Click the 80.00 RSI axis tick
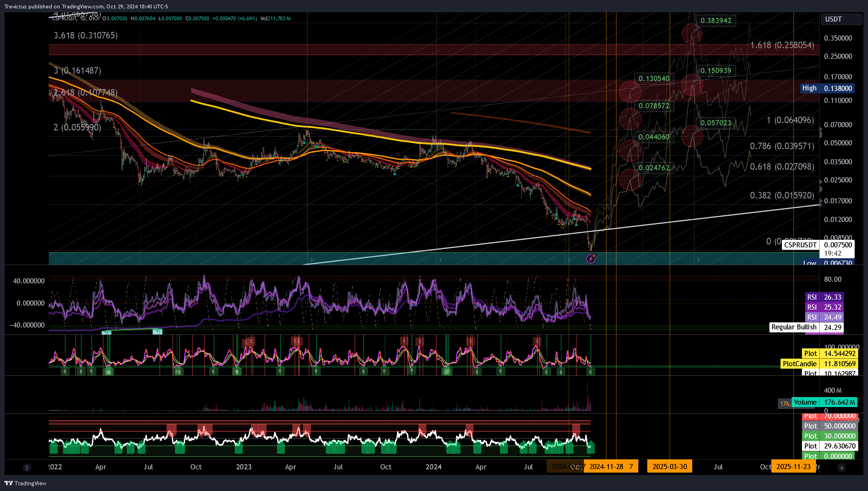 pos(833,279)
